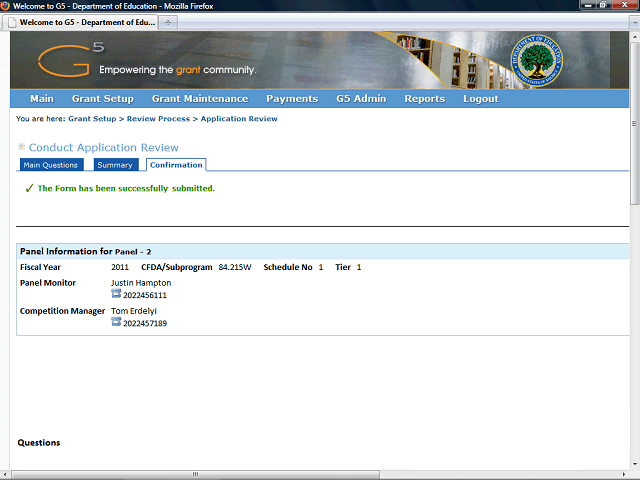
Task: Switch to the Summary tab
Action: point(116,165)
